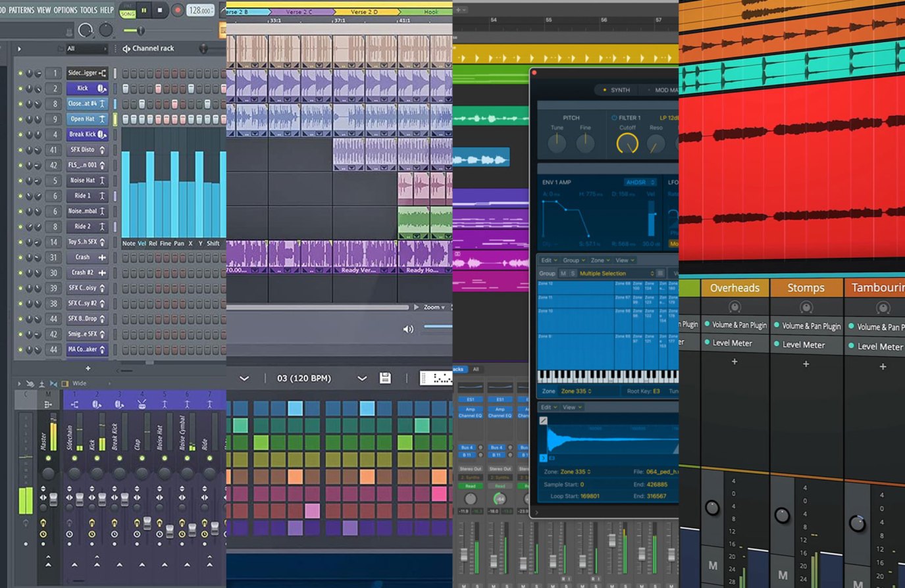Click the Open Hat cymbal icon
This screenshot has width=905, height=588.
tap(103, 119)
